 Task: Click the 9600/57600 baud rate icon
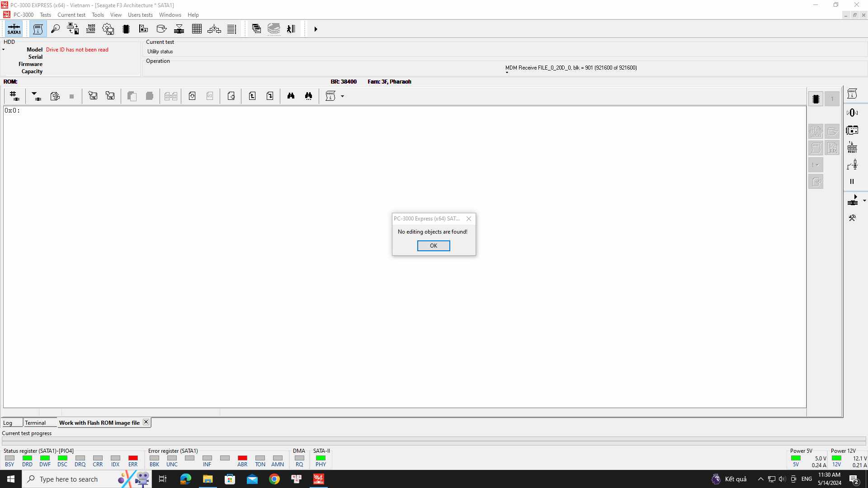(91, 29)
